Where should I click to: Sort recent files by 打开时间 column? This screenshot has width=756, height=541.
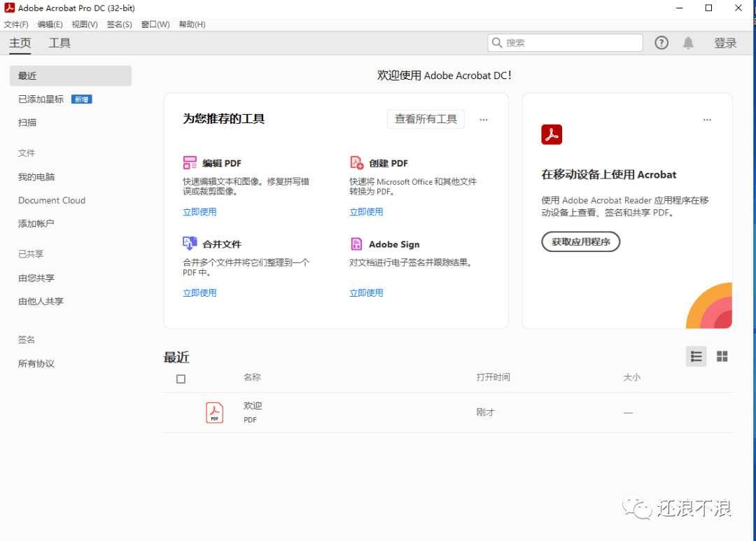(493, 377)
